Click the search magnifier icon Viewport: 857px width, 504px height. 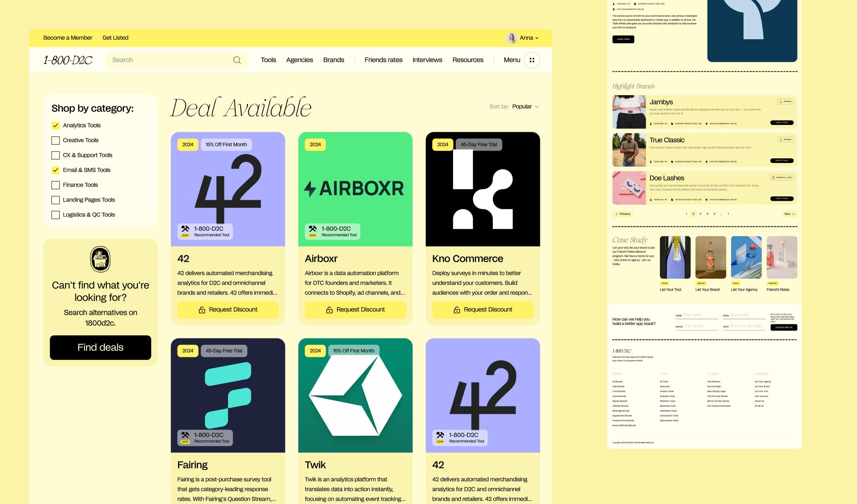[x=237, y=60]
